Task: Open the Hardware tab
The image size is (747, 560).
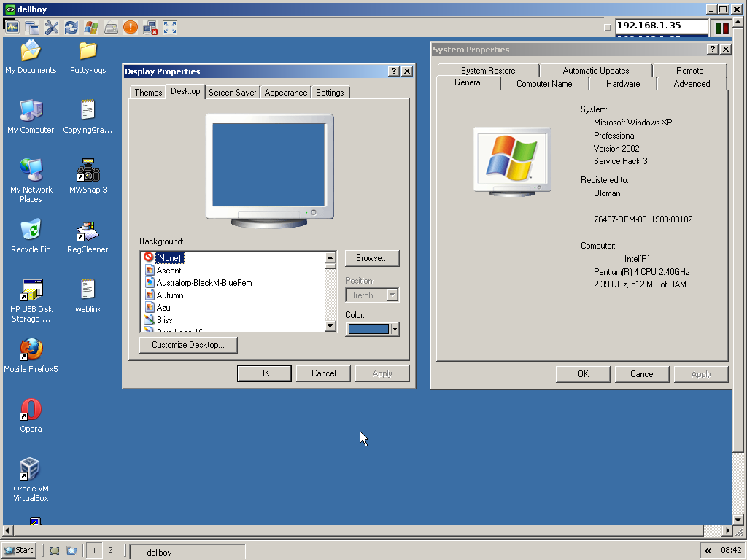Action: (x=623, y=84)
